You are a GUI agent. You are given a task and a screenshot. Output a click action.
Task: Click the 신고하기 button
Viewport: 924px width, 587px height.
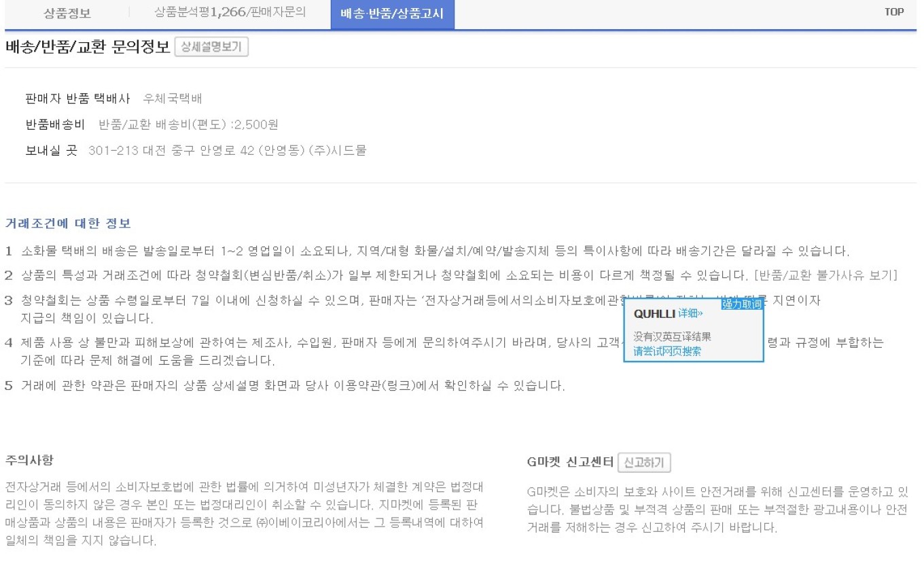point(644,463)
